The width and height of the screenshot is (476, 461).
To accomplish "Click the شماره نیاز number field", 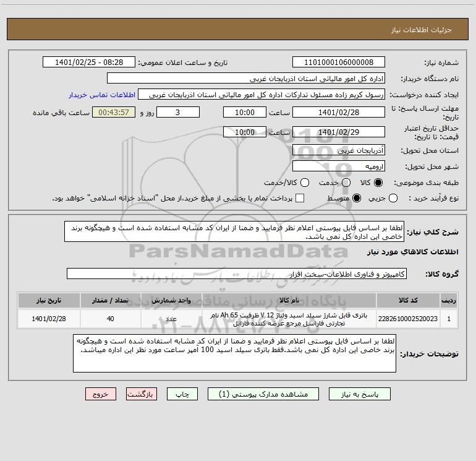I will click(x=339, y=62).
